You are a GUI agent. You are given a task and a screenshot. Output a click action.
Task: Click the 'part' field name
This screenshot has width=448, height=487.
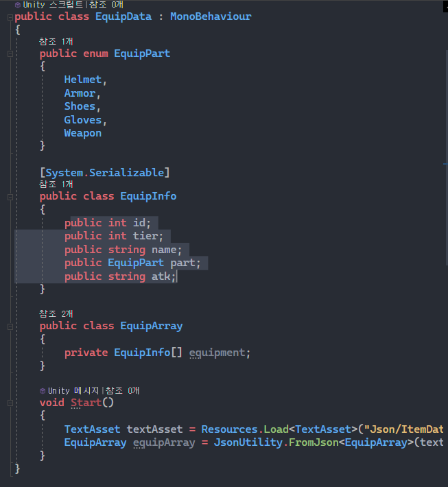tap(182, 263)
